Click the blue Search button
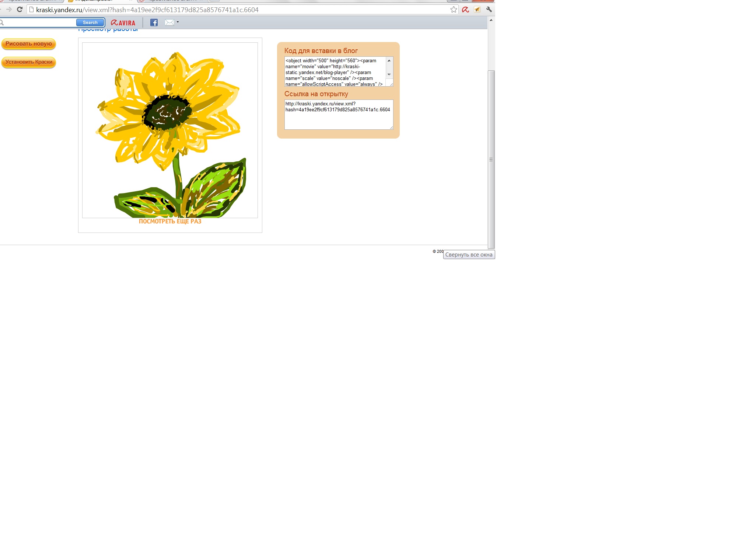 (x=90, y=22)
